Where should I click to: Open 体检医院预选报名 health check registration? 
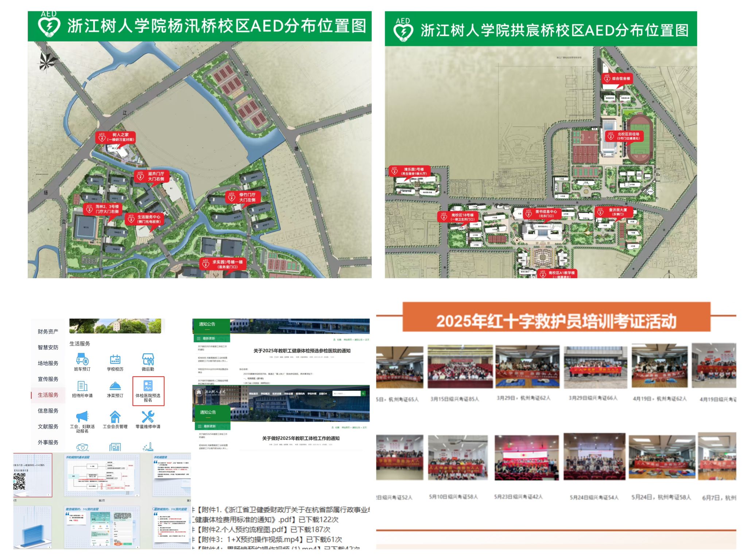coord(148,391)
